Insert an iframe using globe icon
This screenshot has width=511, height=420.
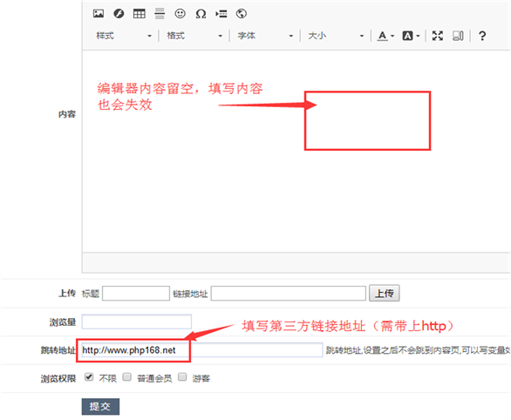(242, 14)
